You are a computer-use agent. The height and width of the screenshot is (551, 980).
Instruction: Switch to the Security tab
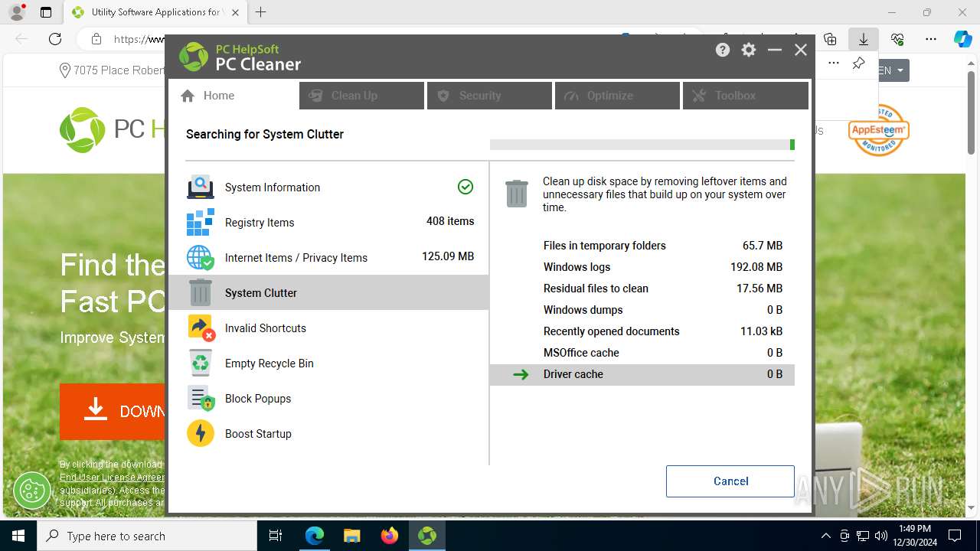(489, 96)
